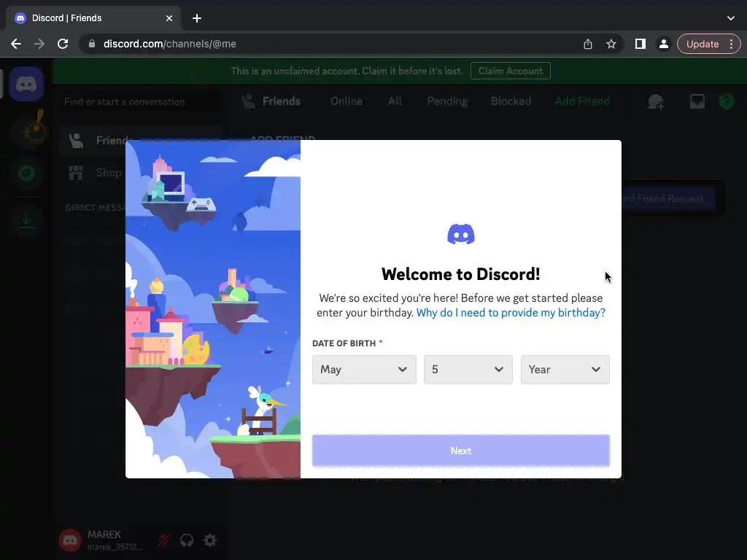Click the Explore Discoverable Servers compass icon

[27, 173]
